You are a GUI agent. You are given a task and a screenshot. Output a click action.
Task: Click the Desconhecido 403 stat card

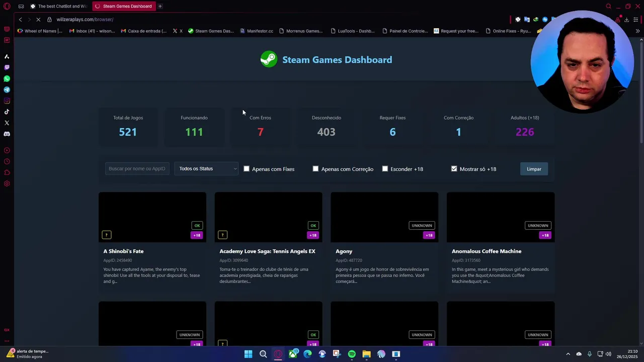click(x=326, y=126)
